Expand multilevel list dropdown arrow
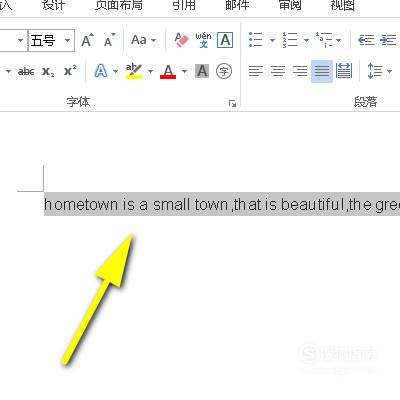This screenshot has height=400, width=400. [x=339, y=41]
